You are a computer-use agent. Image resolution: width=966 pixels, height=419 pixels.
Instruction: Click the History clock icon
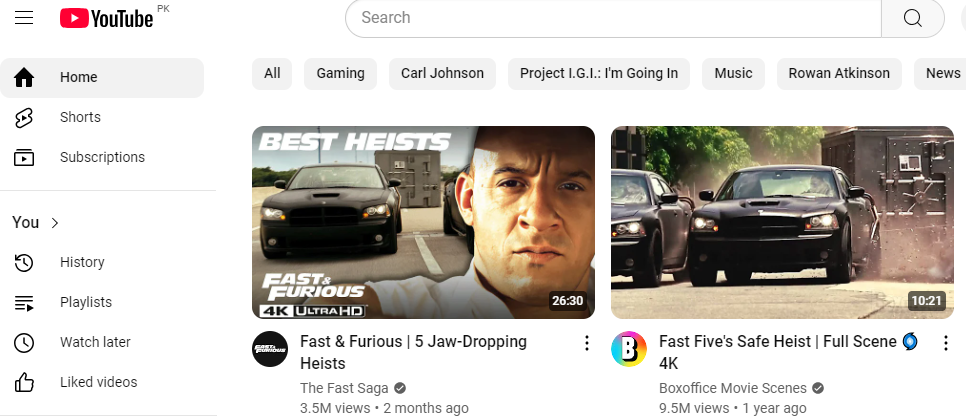click(x=24, y=262)
